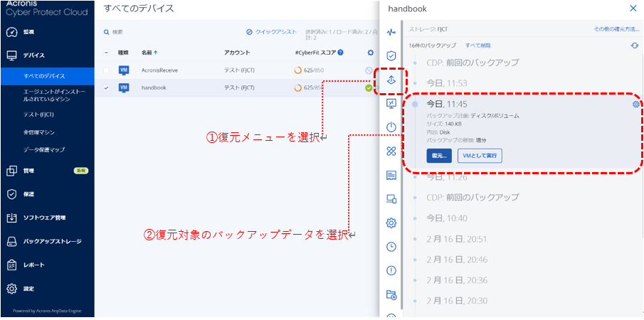Open the clock history icon in panel strip

(391, 246)
